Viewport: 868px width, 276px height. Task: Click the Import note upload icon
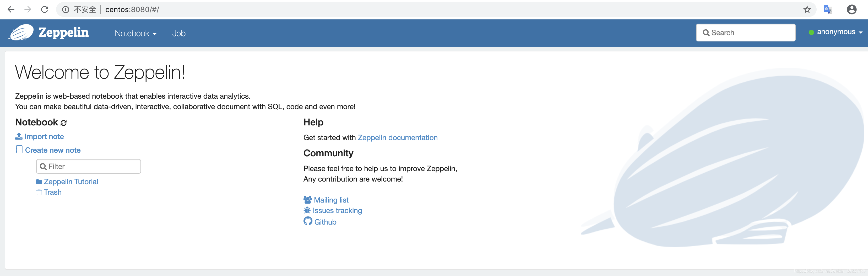[x=19, y=136]
